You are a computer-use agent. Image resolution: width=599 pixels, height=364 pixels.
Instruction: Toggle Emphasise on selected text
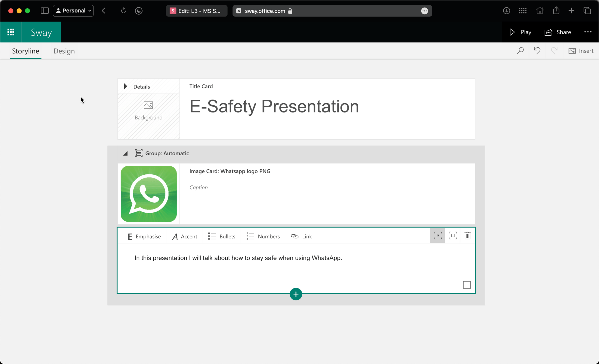(144, 236)
